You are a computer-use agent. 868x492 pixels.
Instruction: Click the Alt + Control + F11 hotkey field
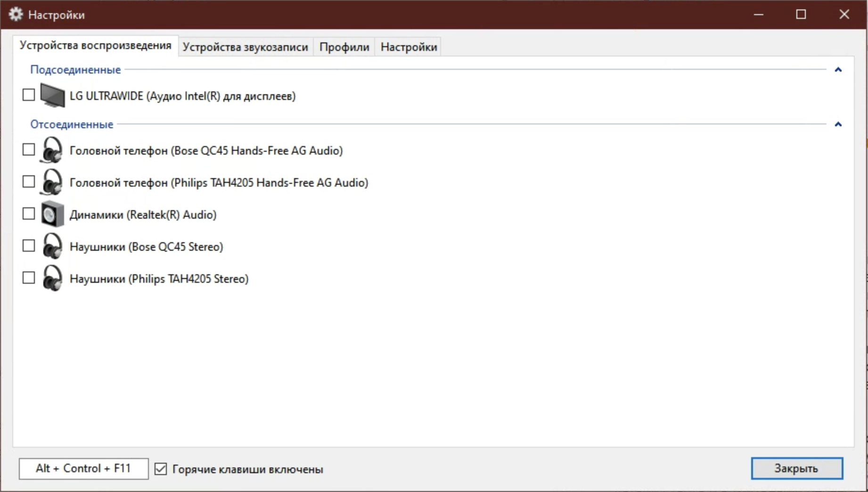pyautogui.click(x=84, y=469)
